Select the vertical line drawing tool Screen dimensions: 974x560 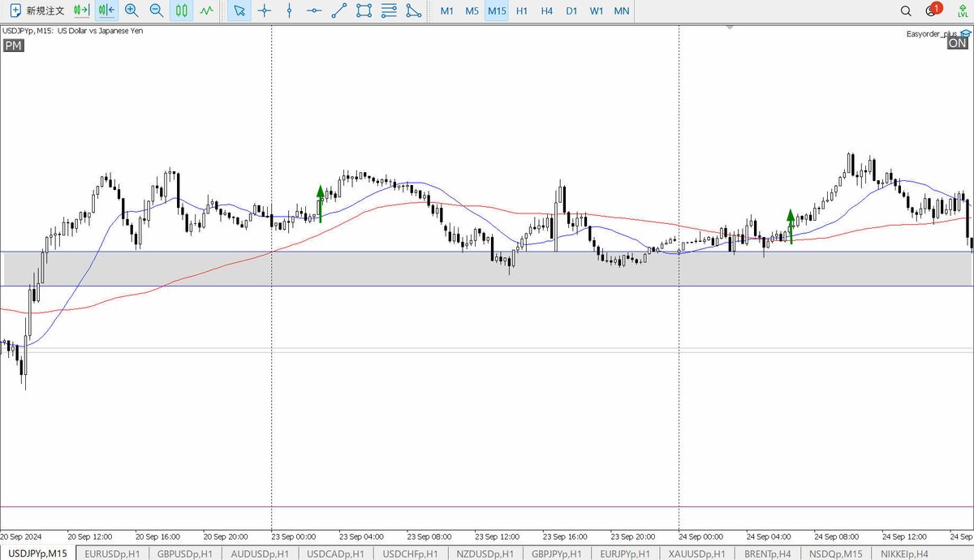(289, 11)
